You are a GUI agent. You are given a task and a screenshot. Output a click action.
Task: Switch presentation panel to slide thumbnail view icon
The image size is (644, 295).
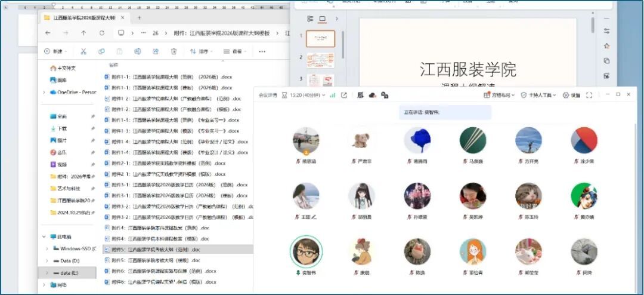(323, 19)
